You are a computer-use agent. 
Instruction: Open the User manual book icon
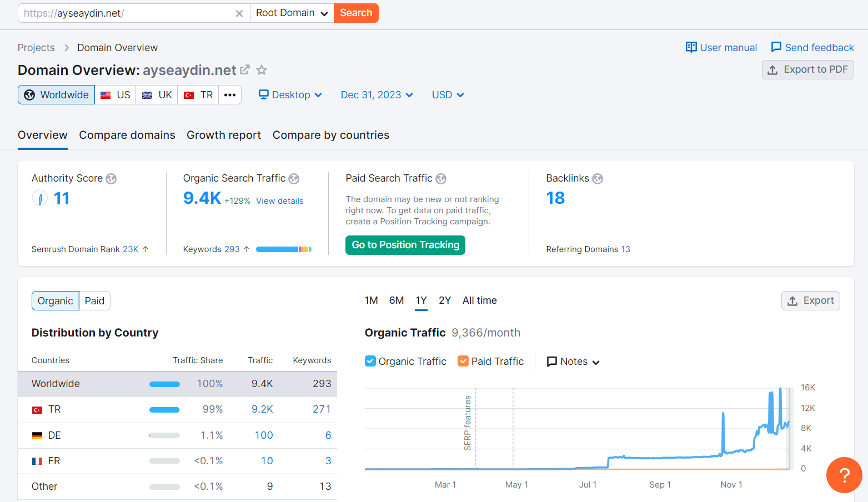click(691, 47)
